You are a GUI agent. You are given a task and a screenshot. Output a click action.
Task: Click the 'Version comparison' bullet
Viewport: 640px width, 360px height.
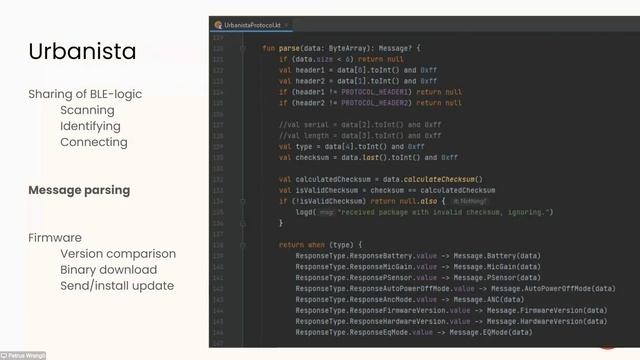coord(118,253)
